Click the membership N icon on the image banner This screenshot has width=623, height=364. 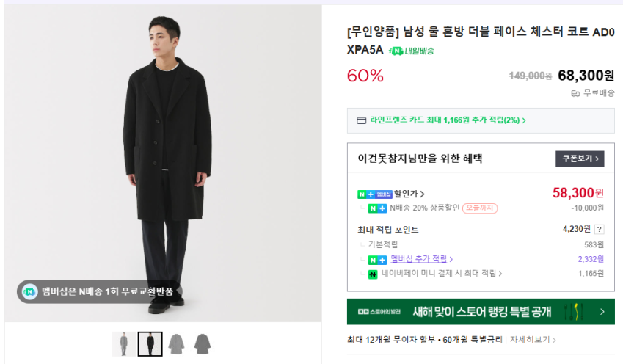(29, 291)
